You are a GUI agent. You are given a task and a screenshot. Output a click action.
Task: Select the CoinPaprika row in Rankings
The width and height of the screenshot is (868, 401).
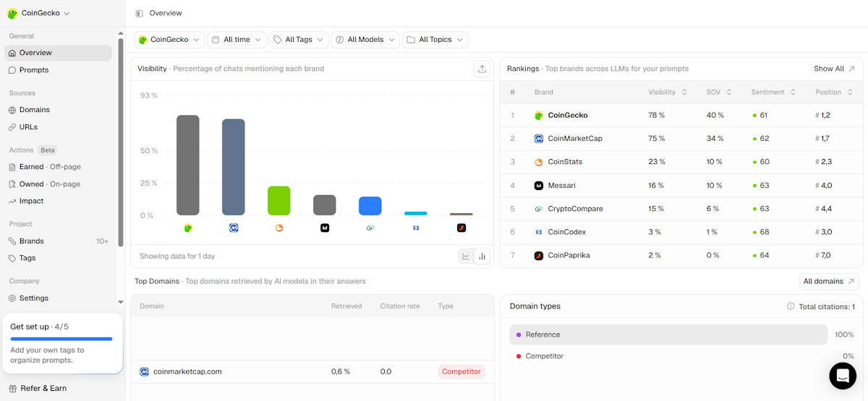click(681, 256)
